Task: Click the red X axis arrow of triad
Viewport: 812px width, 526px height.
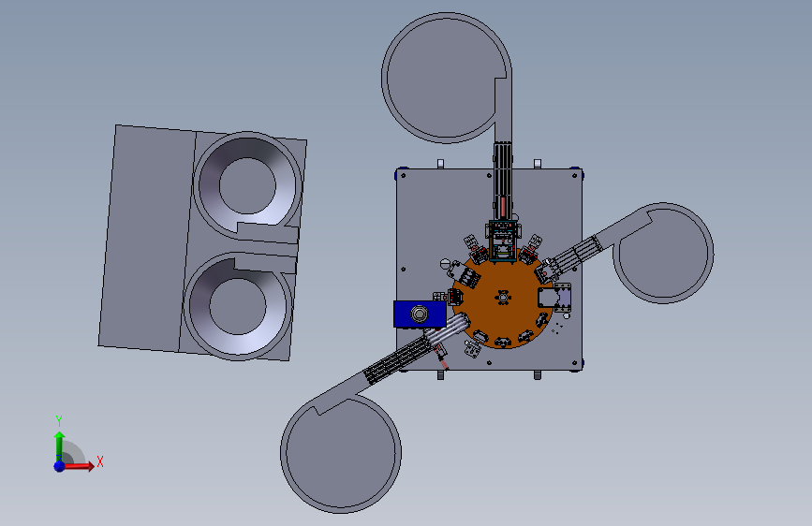Action: (x=79, y=466)
